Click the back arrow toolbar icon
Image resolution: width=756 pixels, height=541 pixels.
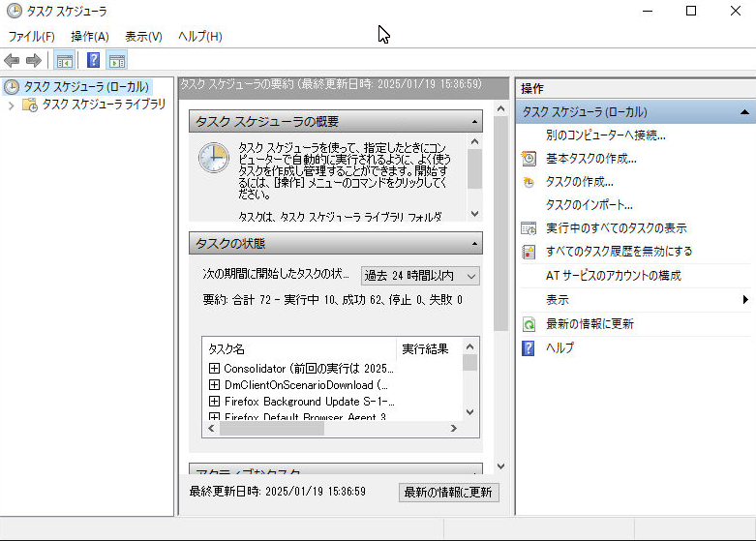click(12, 60)
